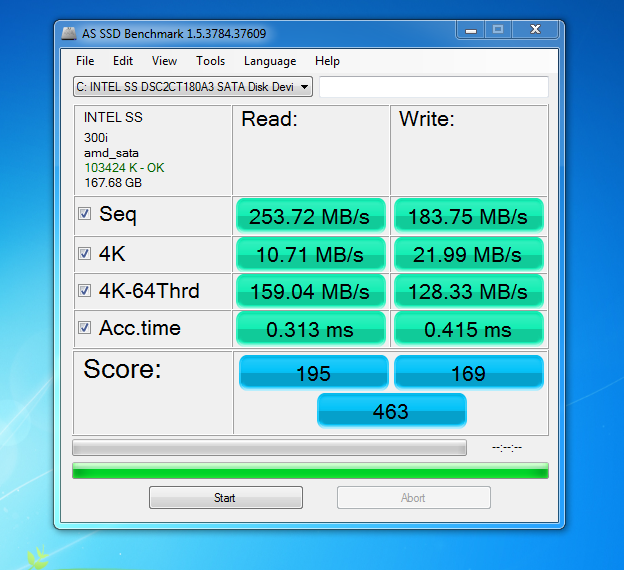Viewport: 624px width, 570px height.
Task: Click the 4K-64Thrd read result 159.04 MB/s
Action: coord(310,291)
